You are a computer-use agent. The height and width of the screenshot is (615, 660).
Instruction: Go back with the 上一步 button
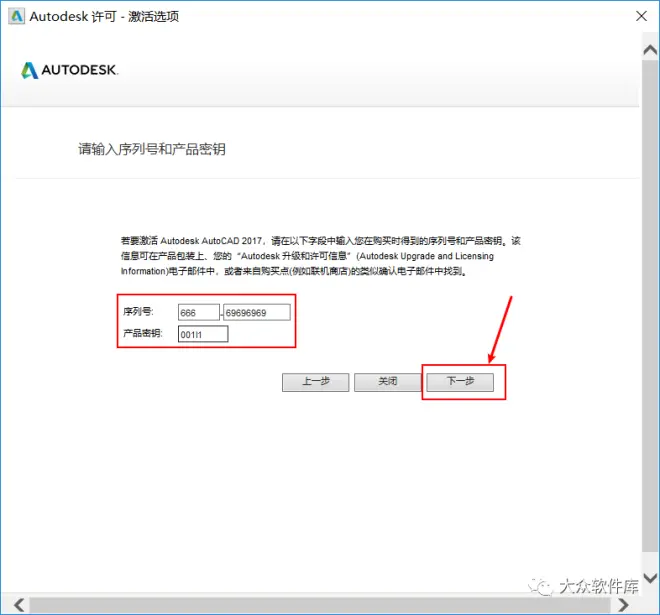pos(315,382)
